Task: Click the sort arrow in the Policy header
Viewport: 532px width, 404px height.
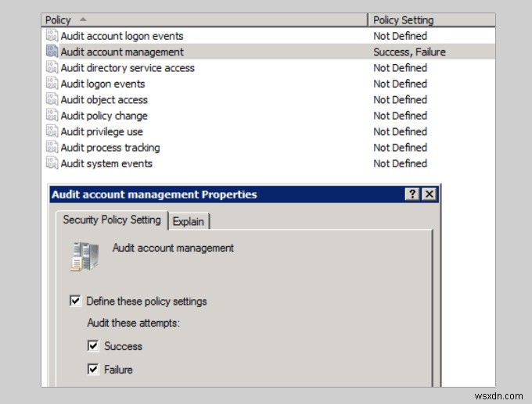Action: tap(83, 20)
